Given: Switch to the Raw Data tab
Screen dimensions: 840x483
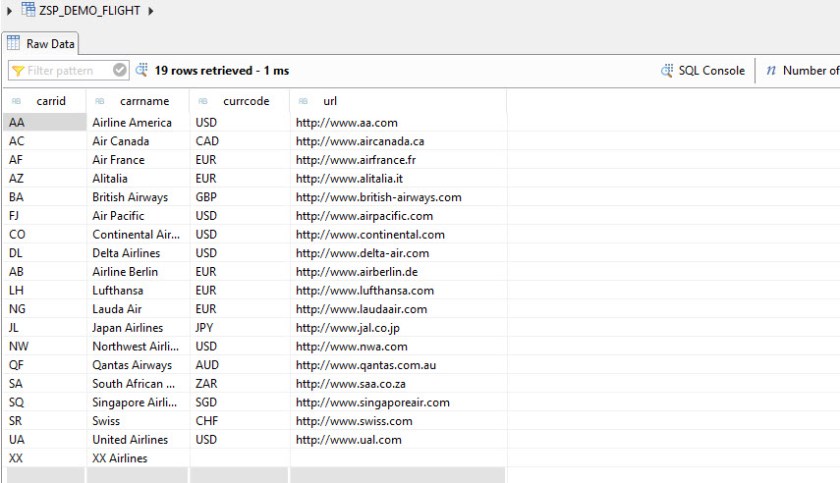Looking at the screenshot, I should coord(40,43).
